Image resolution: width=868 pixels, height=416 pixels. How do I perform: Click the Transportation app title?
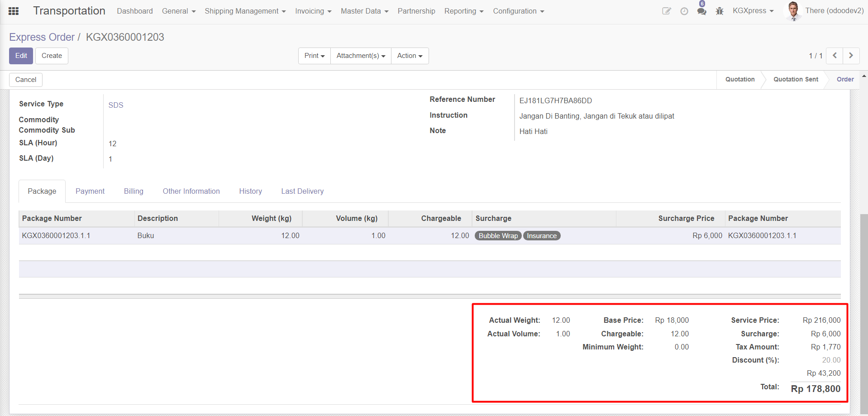[69, 11]
